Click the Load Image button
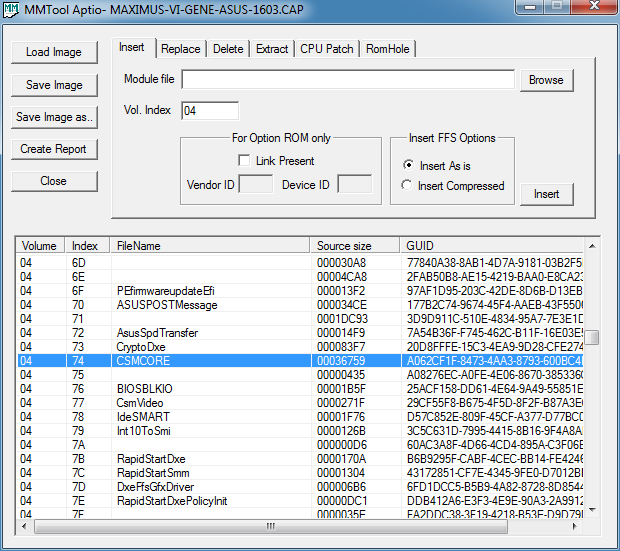 (54, 52)
